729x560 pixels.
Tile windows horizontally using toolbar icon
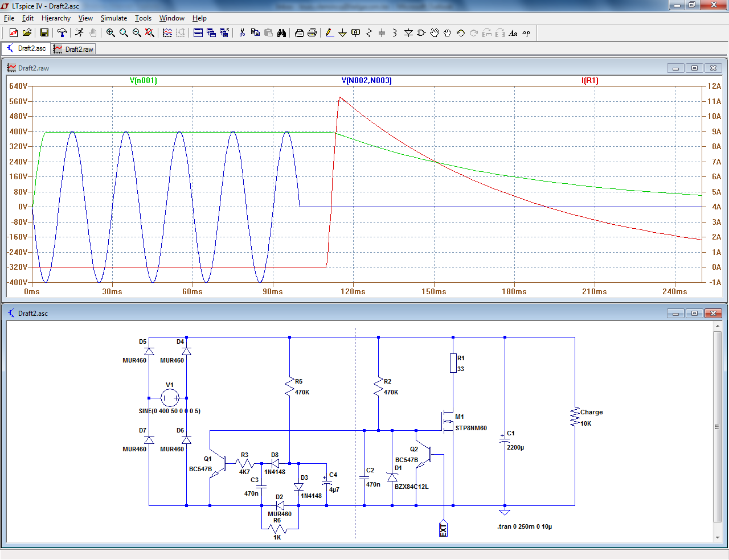[x=198, y=33]
